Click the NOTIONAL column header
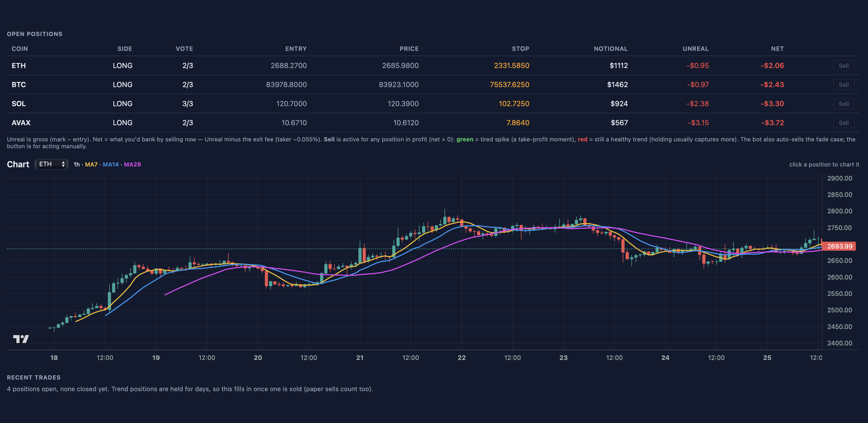The width and height of the screenshot is (868, 423). click(610, 49)
